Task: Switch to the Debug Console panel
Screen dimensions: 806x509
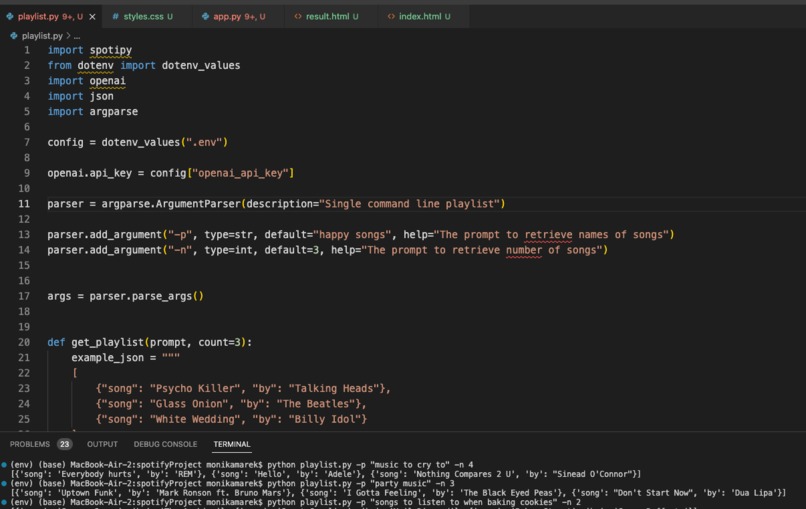Action: click(166, 444)
